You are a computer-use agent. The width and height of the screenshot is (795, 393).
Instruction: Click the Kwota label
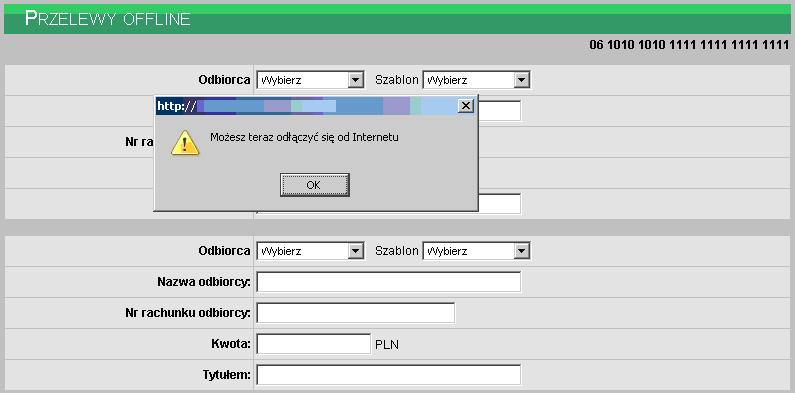[x=231, y=344]
